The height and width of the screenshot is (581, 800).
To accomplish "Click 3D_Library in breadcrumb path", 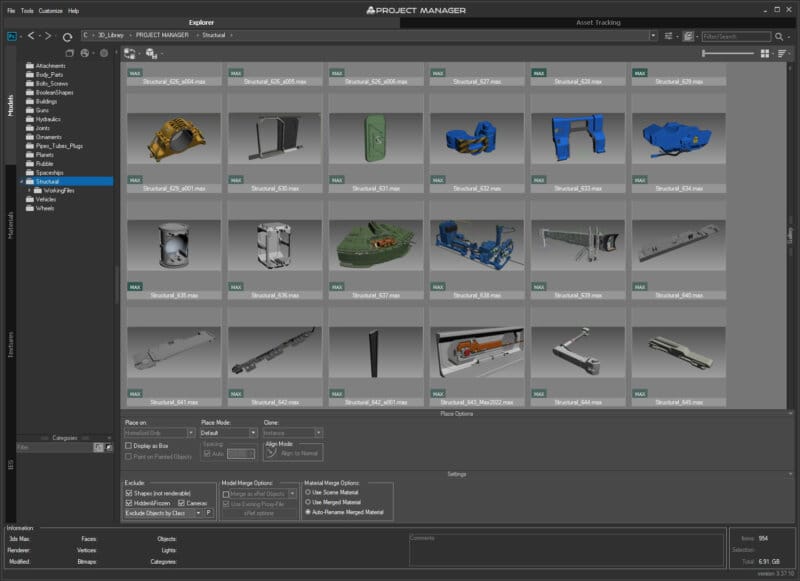I will click(111, 35).
